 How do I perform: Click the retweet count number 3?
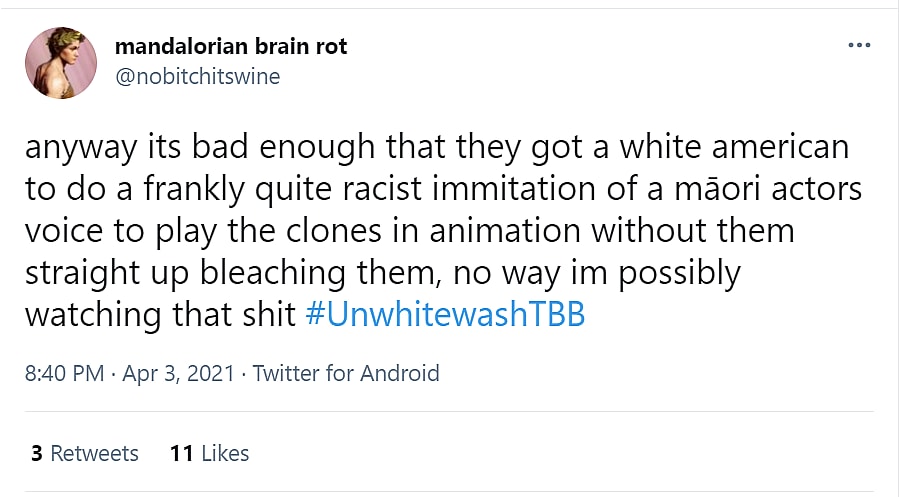pyautogui.click(x=37, y=453)
